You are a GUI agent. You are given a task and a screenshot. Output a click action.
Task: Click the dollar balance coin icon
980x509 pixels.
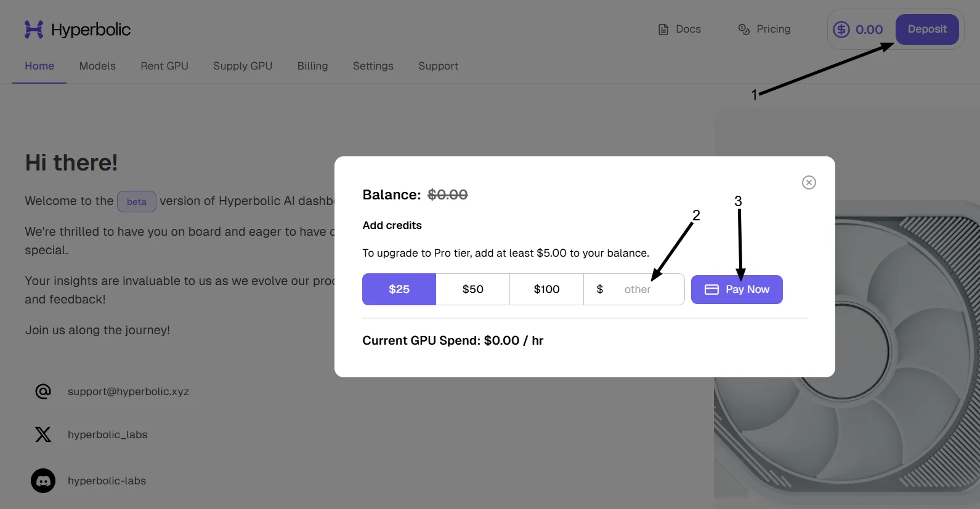point(841,30)
